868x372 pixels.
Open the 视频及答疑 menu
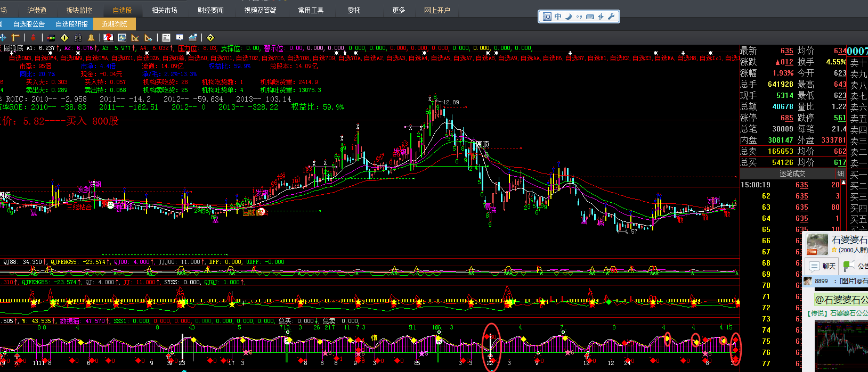tap(261, 10)
